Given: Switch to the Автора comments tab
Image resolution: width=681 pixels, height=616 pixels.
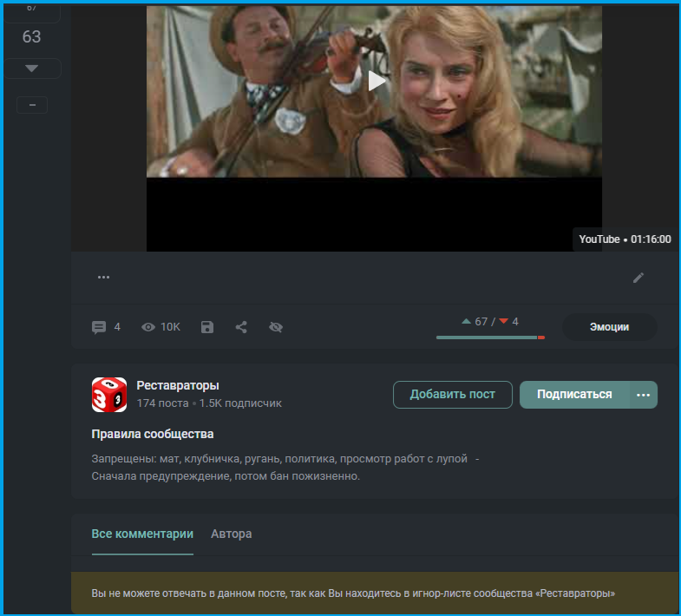Looking at the screenshot, I should point(231,534).
